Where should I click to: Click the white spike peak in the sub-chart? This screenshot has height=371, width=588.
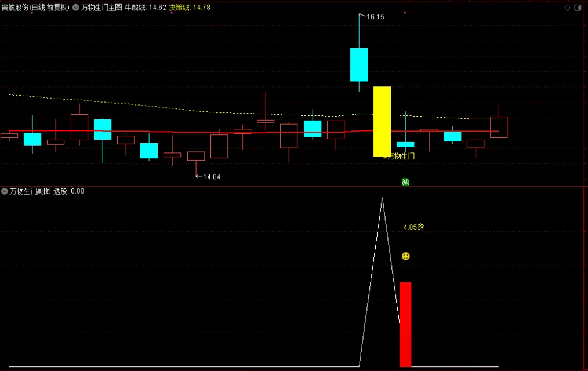pos(382,199)
